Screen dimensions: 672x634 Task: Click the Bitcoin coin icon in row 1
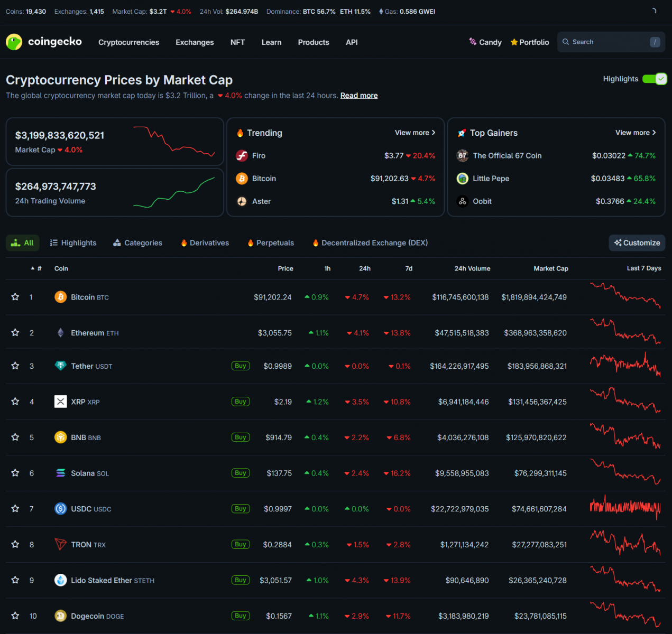point(61,297)
